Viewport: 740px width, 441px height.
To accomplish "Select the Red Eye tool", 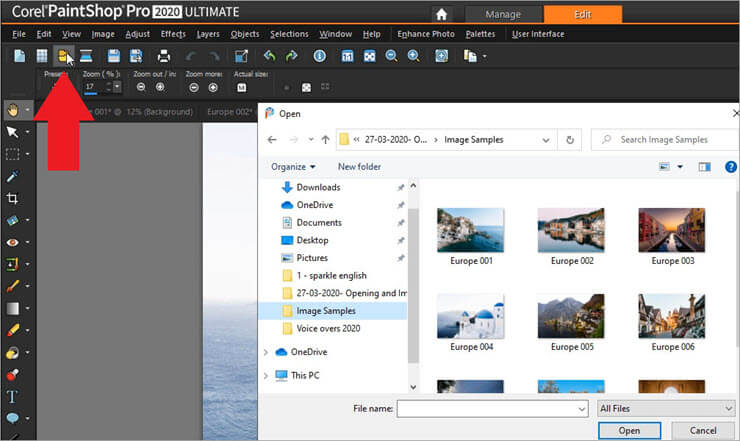I will click(x=13, y=242).
